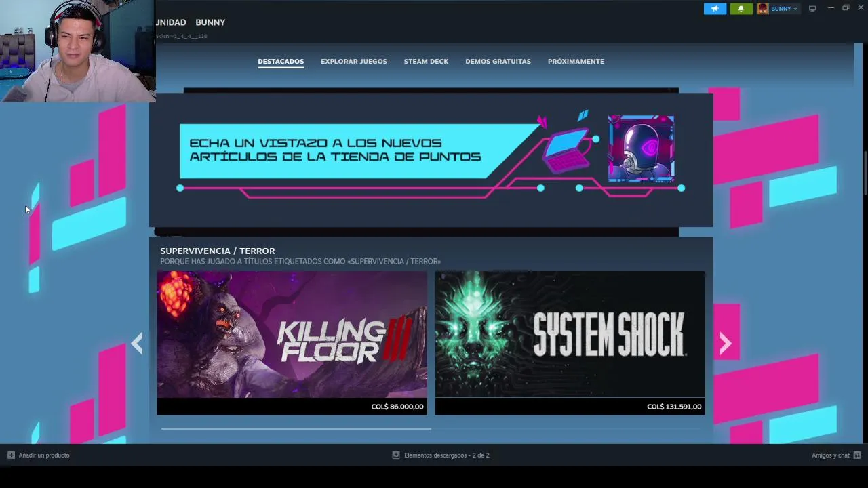
Task: Go to the Steam Deck tab
Action: [426, 61]
